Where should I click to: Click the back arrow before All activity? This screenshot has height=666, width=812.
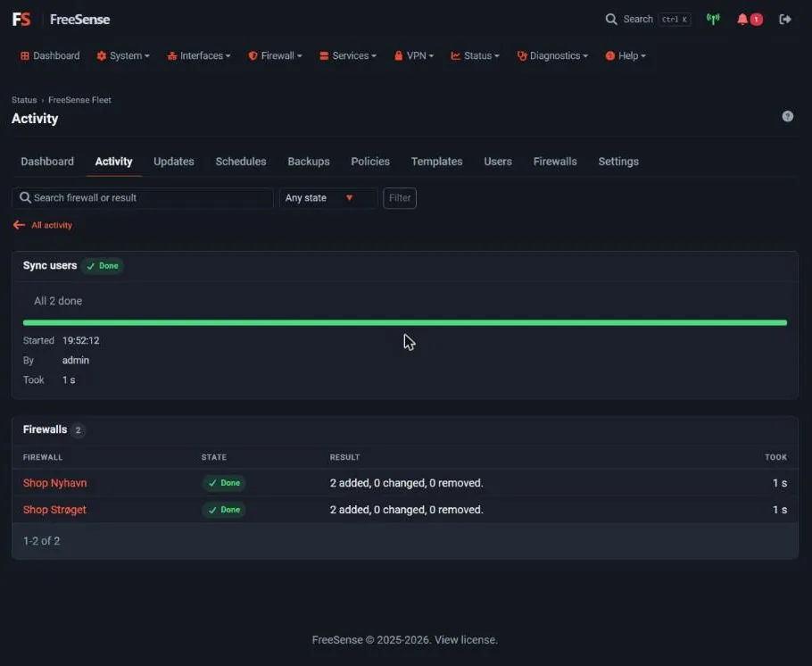point(19,225)
